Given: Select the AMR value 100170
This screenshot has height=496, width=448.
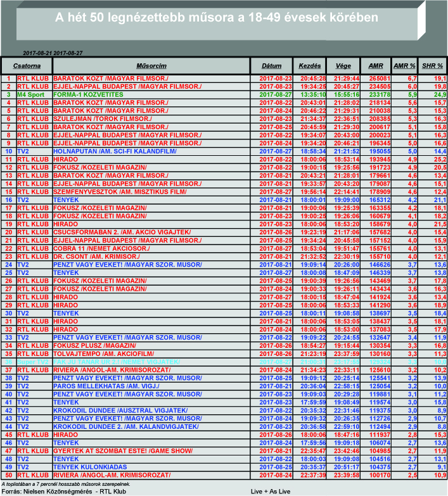Looking at the screenshot, I should click(x=380, y=475).
